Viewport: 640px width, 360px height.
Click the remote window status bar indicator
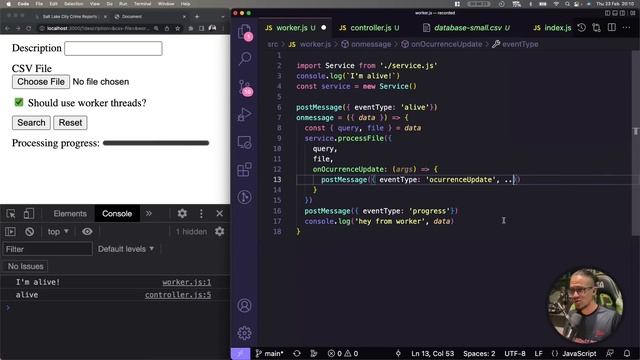click(x=240, y=353)
